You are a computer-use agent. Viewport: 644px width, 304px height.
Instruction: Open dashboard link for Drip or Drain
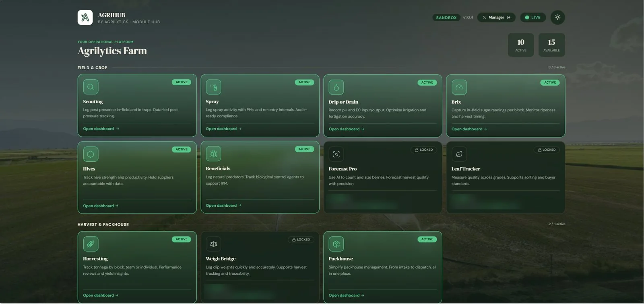pos(347,129)
